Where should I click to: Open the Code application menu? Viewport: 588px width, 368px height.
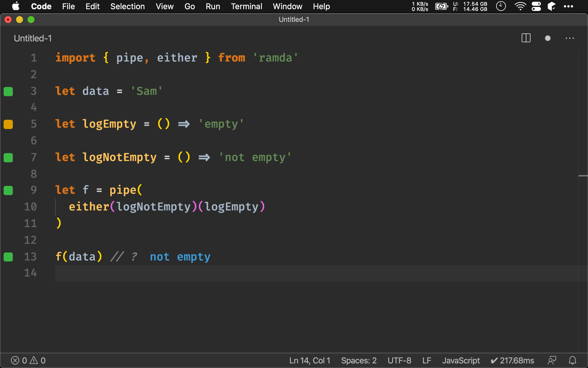tap(41, 6)
